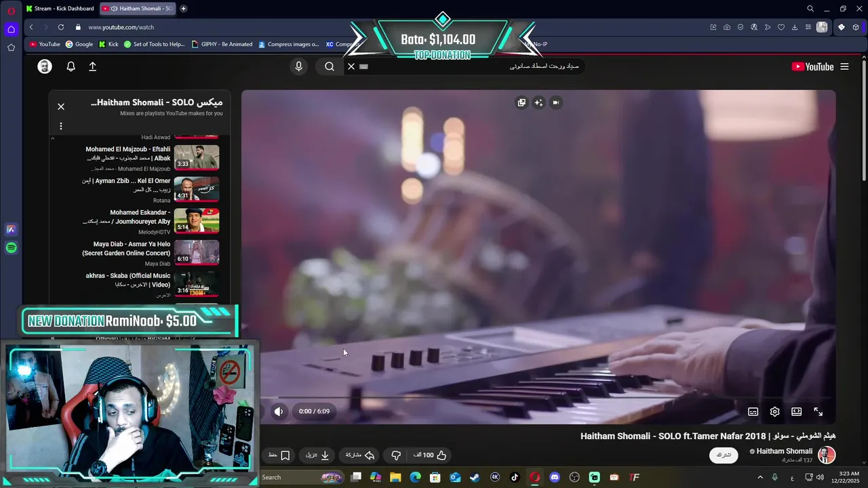
Task: Open Compress images bookmark
Action: (x=288, y=44)
